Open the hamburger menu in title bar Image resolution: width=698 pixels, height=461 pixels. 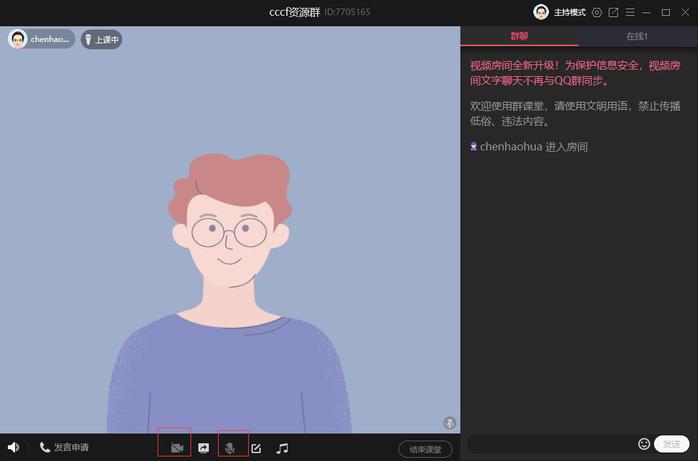tap(629, 12)
